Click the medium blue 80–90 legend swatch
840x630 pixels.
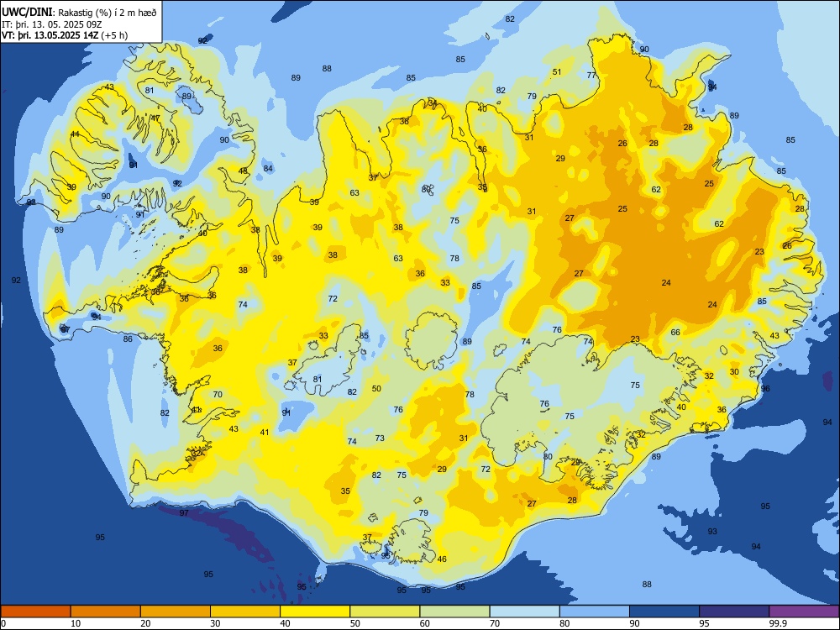[x=595, y=612]
